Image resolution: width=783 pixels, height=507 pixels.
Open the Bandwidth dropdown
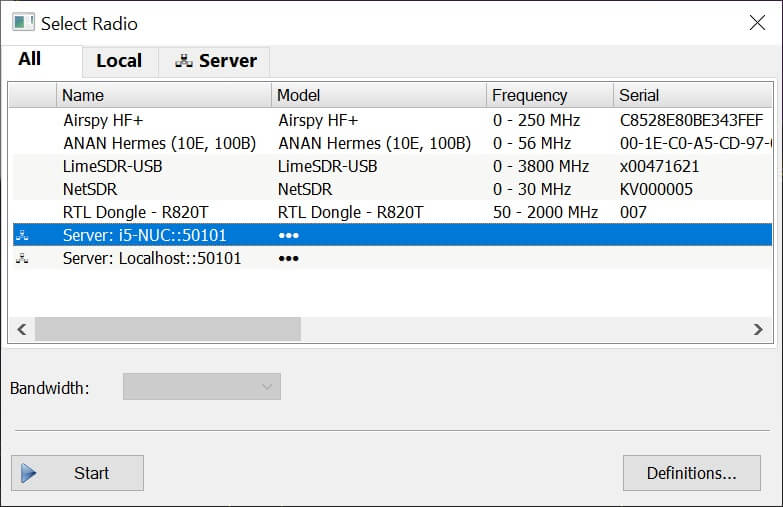tap(202, 387)
